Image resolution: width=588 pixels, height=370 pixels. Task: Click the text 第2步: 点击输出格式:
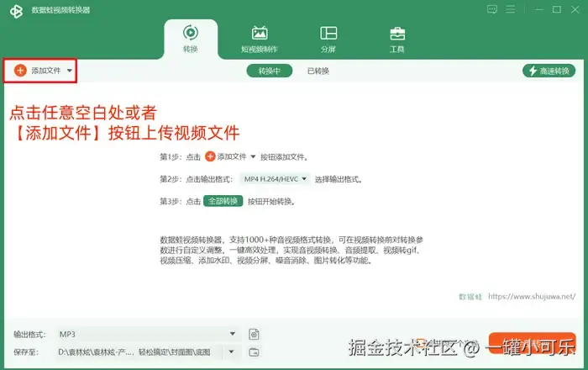[x=196, y=179]
